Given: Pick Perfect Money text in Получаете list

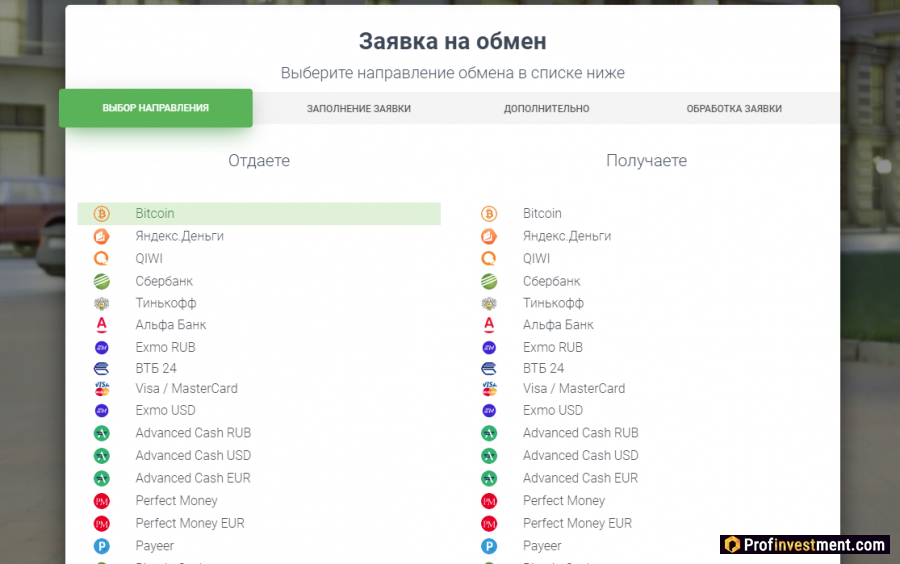Looking at the screenshot, I should [x=564, y=500].
